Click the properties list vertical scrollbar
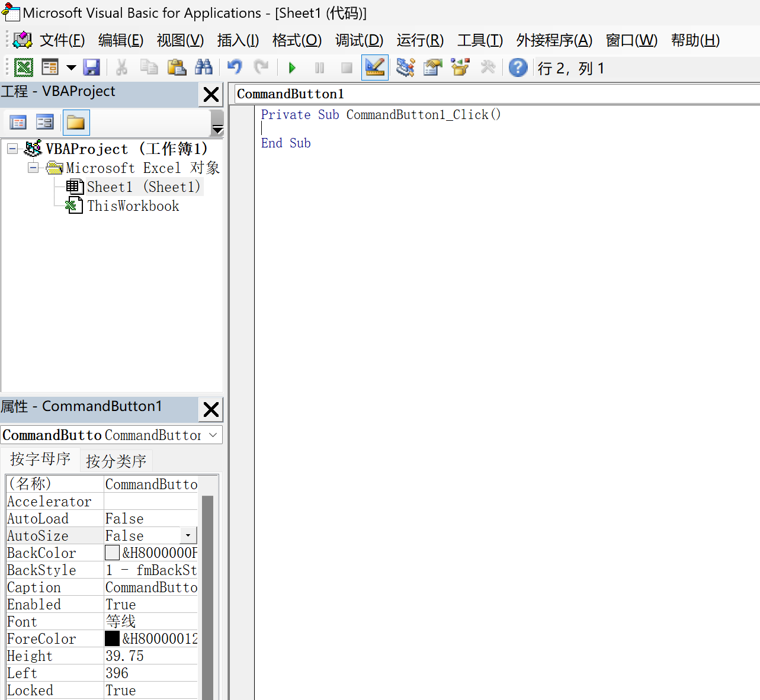The width and height of the screenshot is (760, 700). 207,597
